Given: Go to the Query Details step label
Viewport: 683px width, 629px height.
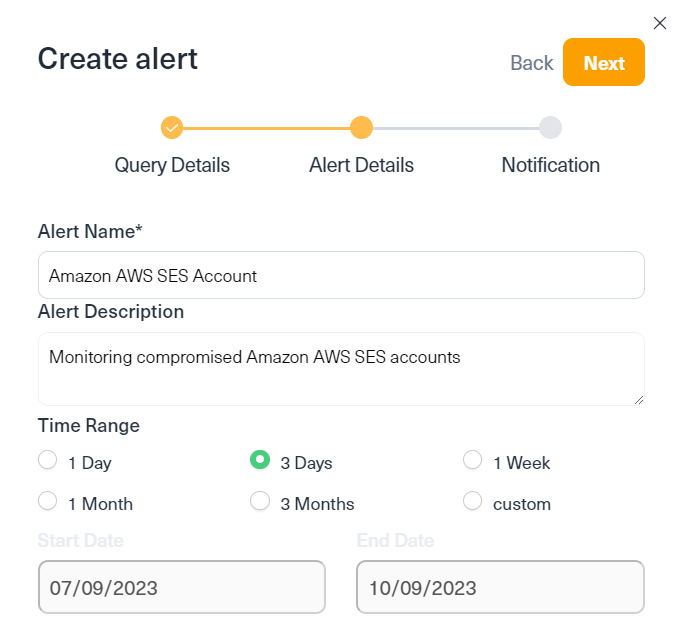Looking at the screenshot, I should tap(172, 166).
